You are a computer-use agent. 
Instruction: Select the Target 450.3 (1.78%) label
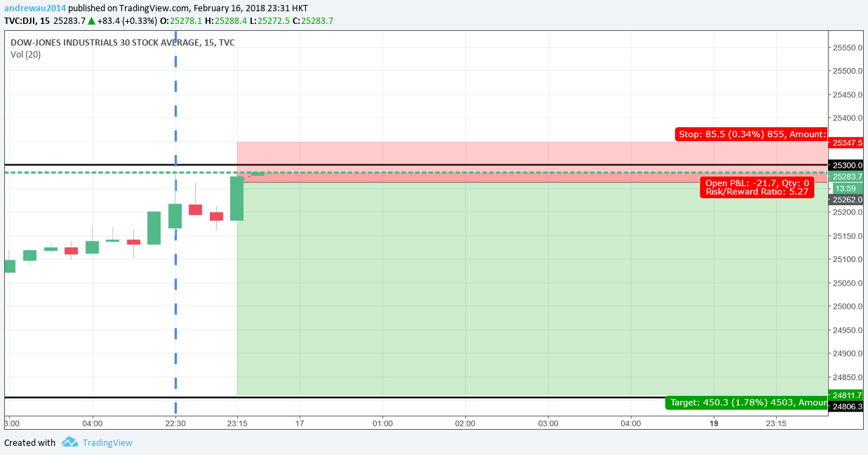click(747, 402)
